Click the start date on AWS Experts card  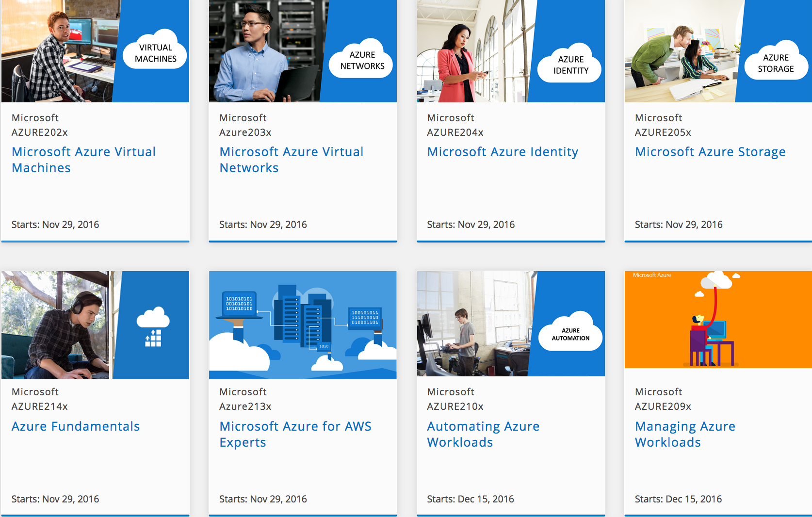coord(263,499)
